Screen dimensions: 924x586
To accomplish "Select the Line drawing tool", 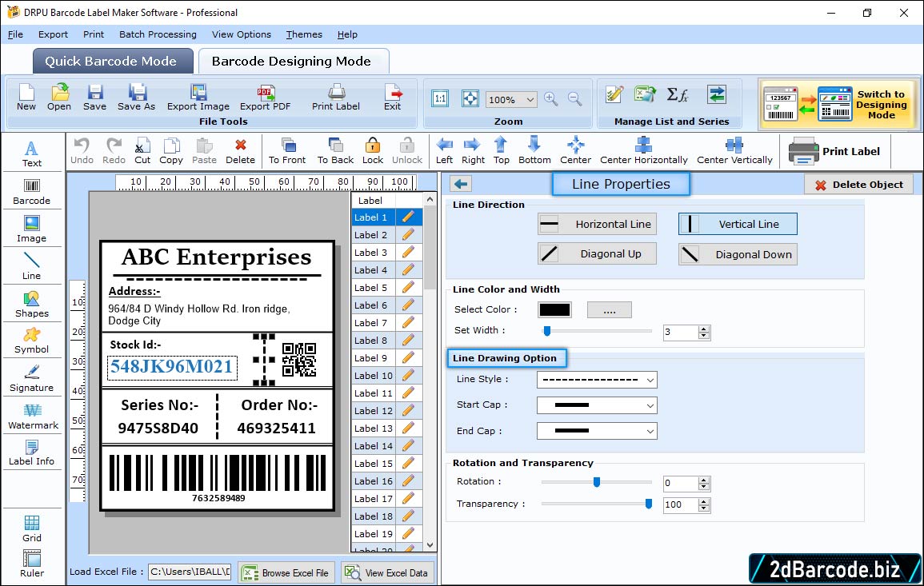I will tap(32, 266).
